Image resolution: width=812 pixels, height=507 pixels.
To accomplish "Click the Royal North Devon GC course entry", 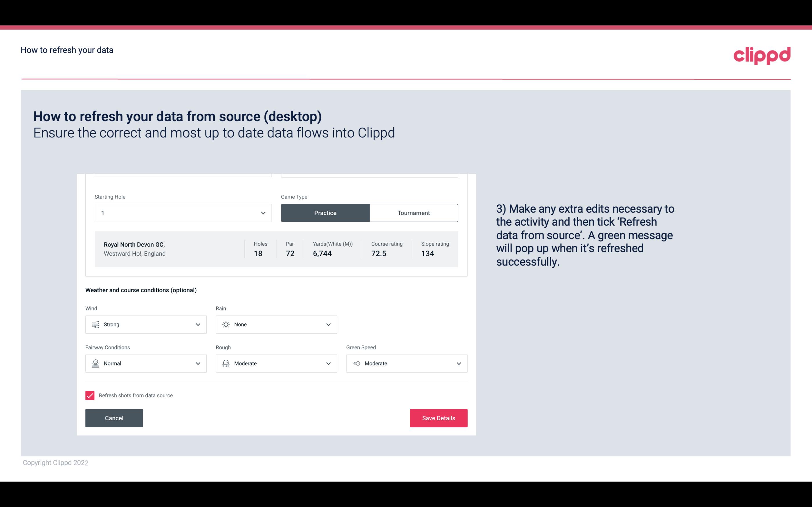I will [x=276, y=249].
